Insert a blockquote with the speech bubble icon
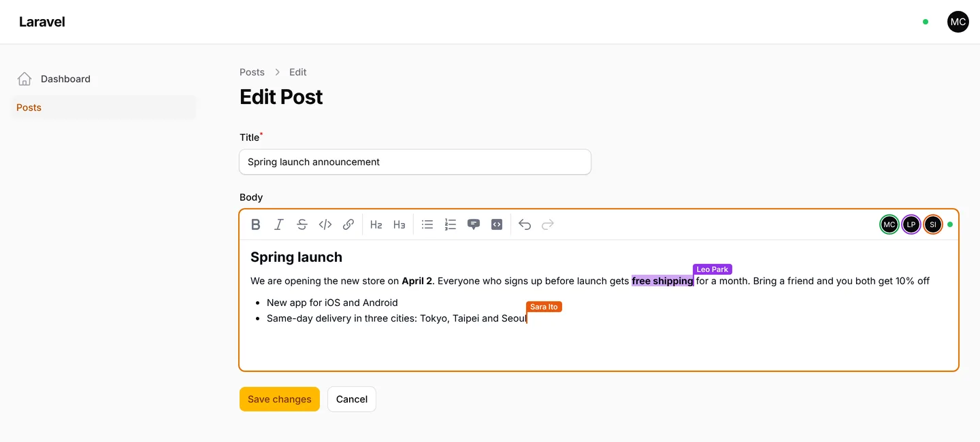 474,224
